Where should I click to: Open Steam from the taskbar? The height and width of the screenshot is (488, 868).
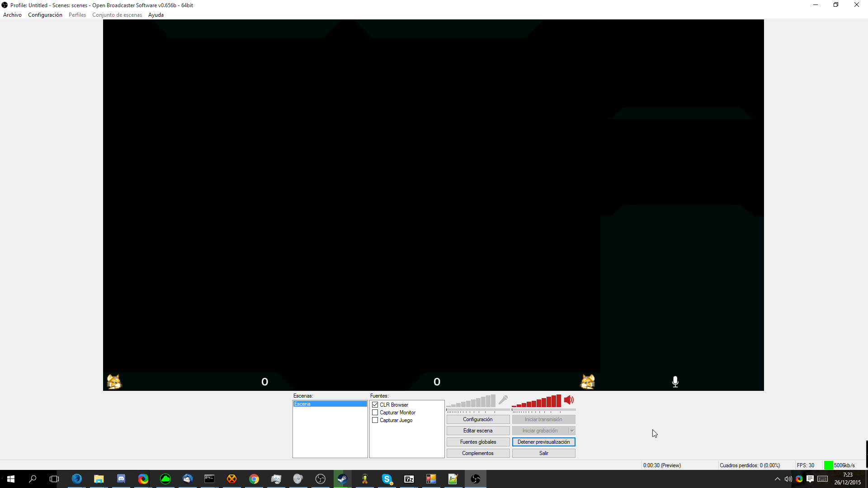(x=342, y=479)
